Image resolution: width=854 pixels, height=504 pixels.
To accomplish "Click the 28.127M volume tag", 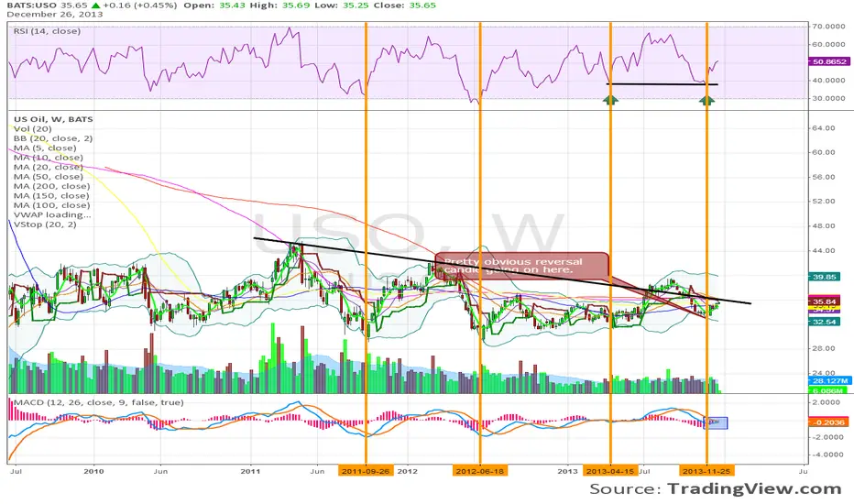I will coord(830,381).
